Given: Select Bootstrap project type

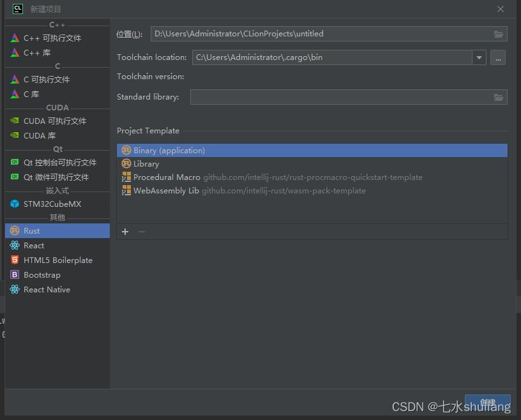Looking at the screenshot, I should (57, 275).
